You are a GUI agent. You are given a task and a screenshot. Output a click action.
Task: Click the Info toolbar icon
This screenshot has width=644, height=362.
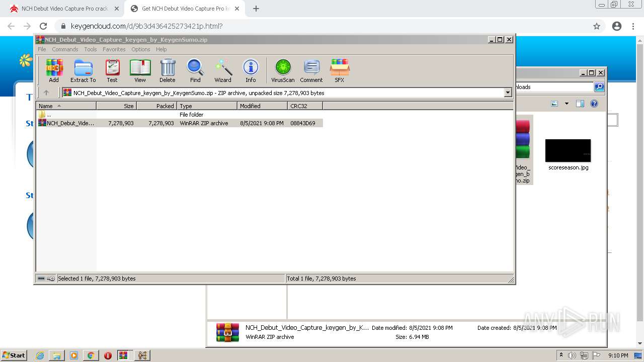[x=251, y=71]
